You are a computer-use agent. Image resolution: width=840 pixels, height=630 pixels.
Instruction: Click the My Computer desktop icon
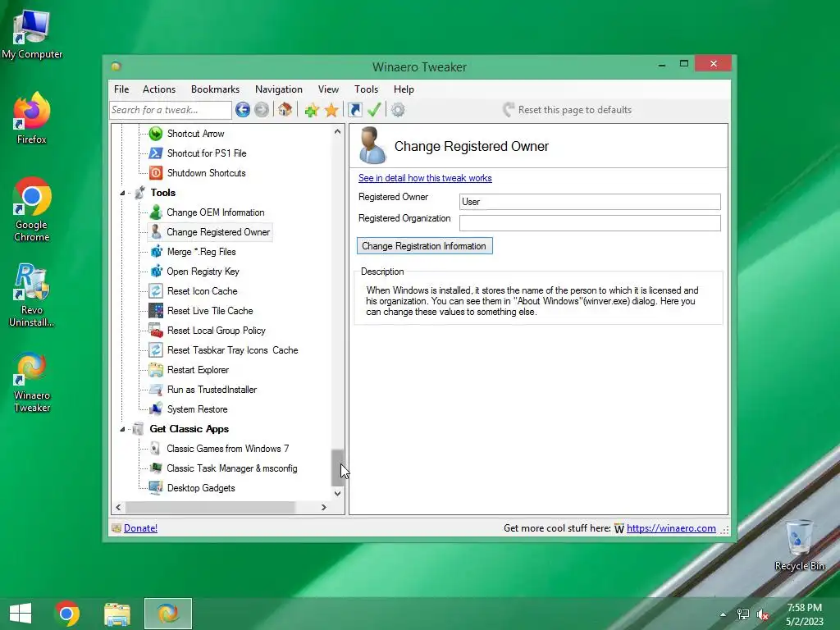click(32, 34)
